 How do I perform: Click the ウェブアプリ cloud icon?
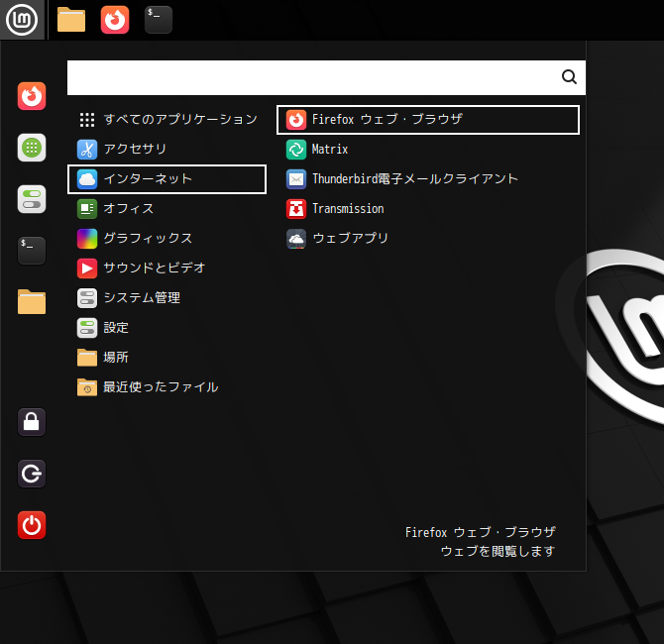[x=296, y=239]
